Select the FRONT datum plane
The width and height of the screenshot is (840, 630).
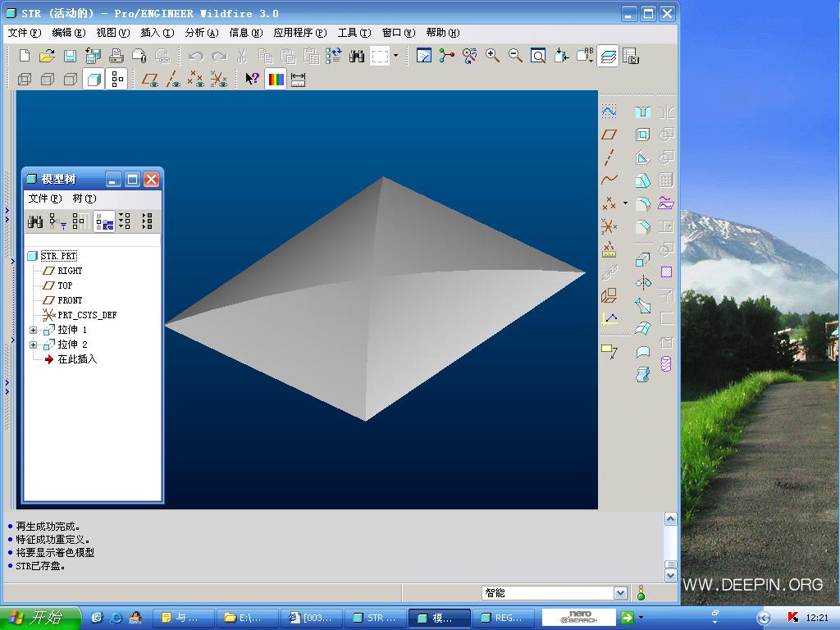point(71,300)
